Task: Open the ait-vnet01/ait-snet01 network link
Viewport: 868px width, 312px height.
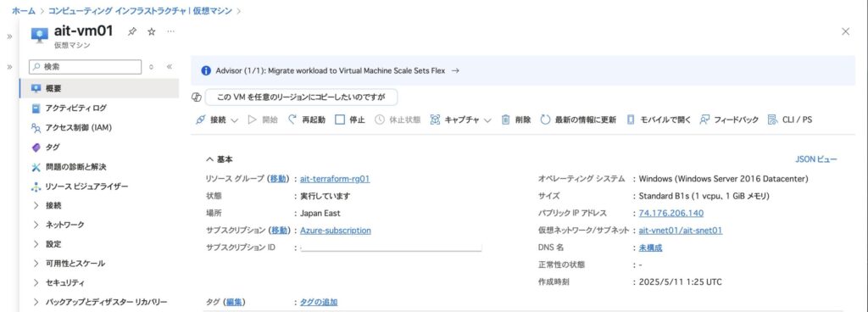Action: click(681, 230)
